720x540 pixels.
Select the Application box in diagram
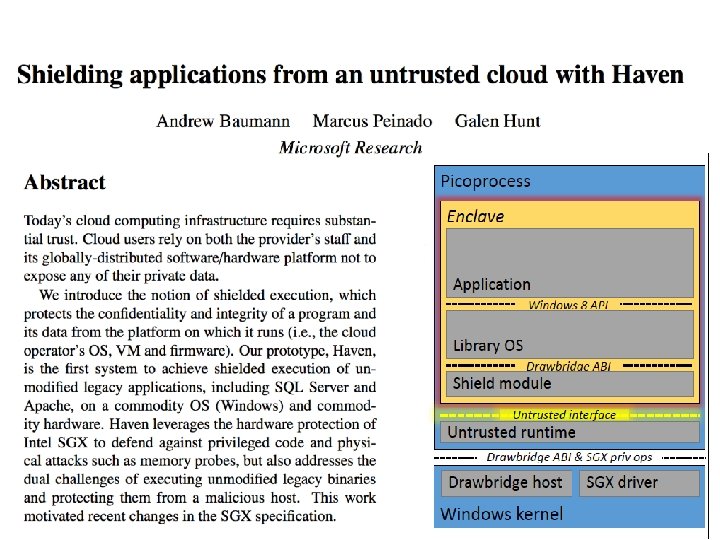[x=570, y=263]
